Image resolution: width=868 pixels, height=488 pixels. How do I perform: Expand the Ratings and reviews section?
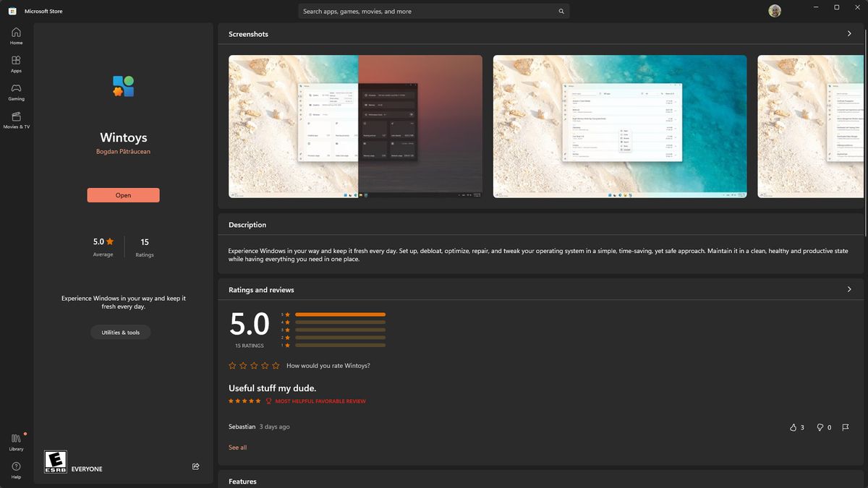[x=849, y=288]
